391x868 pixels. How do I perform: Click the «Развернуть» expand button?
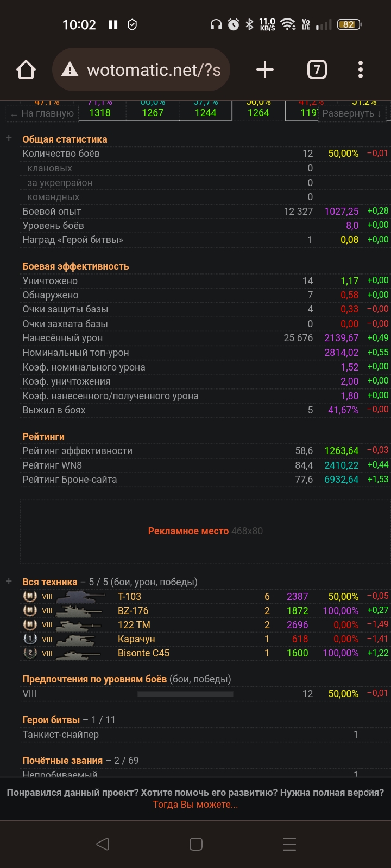[x=352, y=113]
